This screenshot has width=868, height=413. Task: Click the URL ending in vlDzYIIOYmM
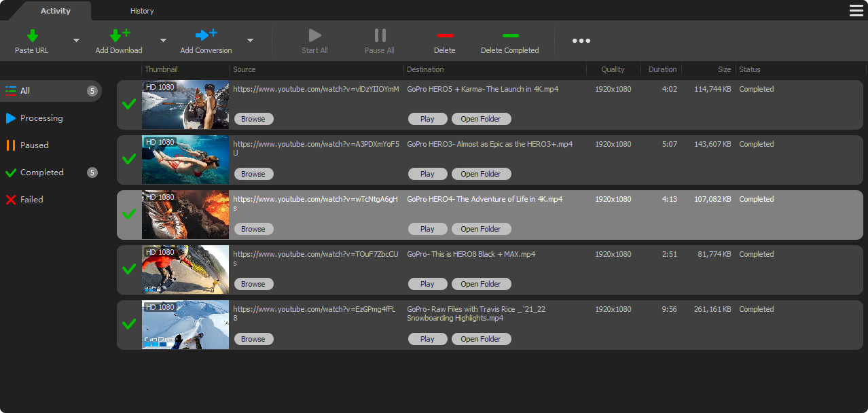coord(317,89)
